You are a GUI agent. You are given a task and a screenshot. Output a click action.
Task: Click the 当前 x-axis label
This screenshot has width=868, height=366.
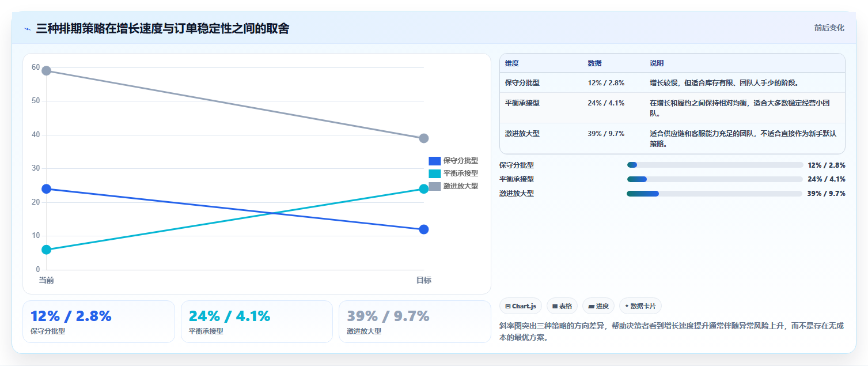click(x=47, y=280)
